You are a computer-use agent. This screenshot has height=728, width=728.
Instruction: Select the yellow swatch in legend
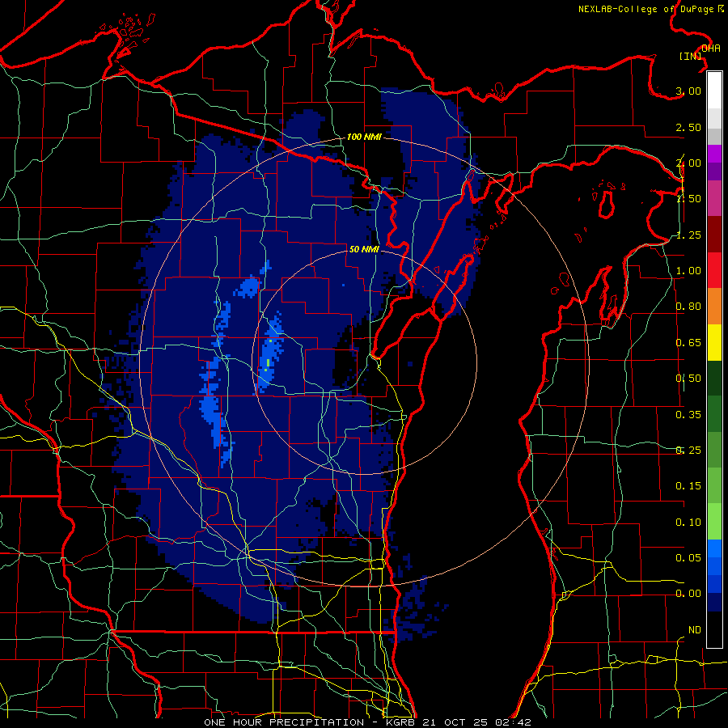point(714,343)
